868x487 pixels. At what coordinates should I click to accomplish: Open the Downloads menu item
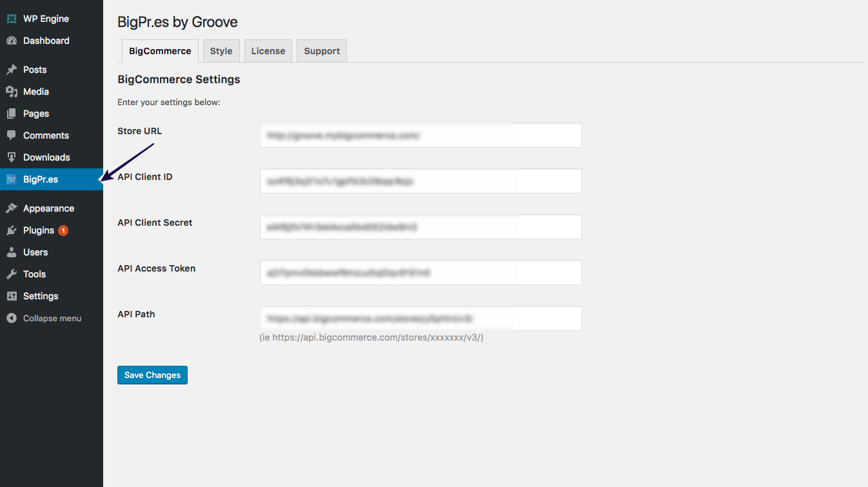pos(52,157)
